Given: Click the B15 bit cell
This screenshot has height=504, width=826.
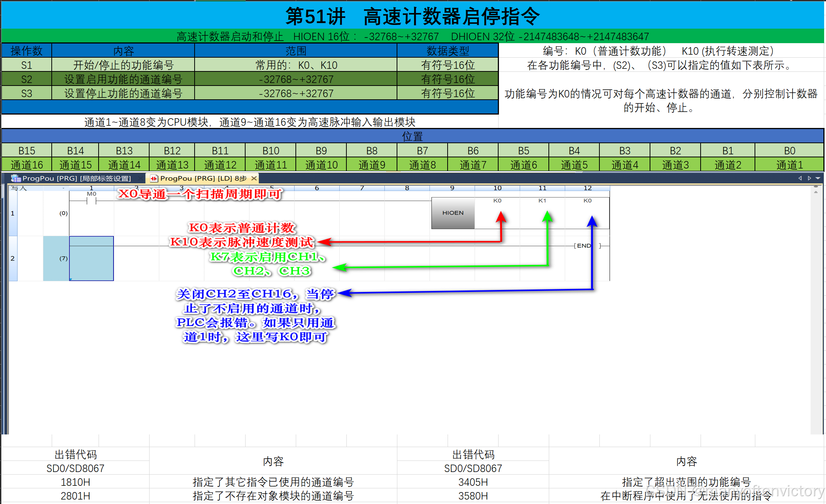Looking at the screenshot, I should [26, 151].
